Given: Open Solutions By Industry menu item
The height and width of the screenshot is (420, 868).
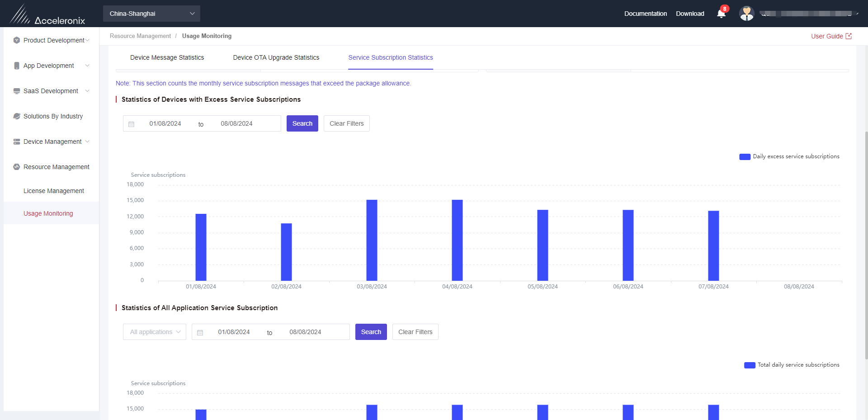Looking at the screenshot, I should pos(53,116).
